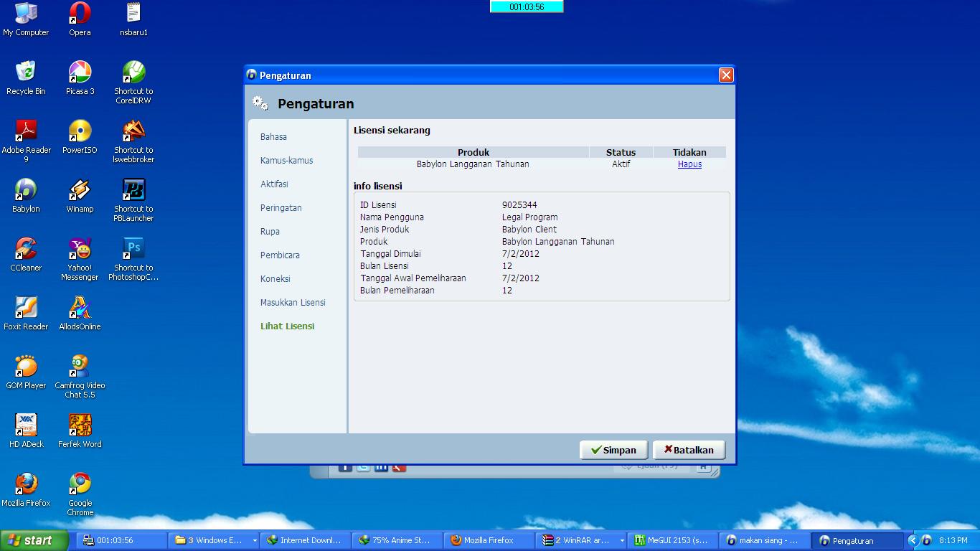Click the AllodsOnline desktop icon

point(80,314)
